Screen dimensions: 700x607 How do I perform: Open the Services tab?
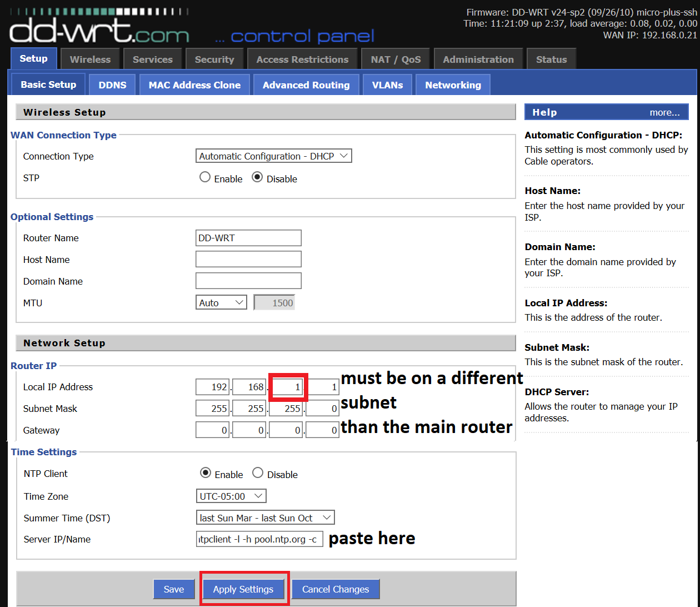[152, 59]
